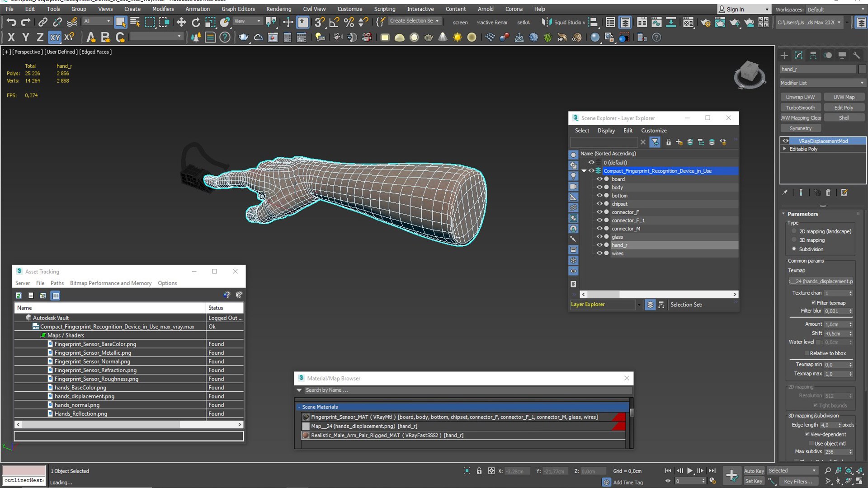Click the Search by Name field

(467, 390)
